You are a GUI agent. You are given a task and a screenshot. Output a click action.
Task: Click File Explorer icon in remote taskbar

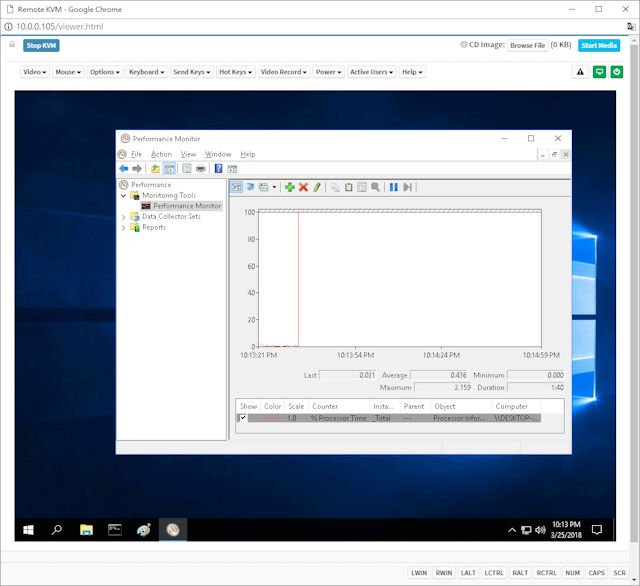coord(86,530)
